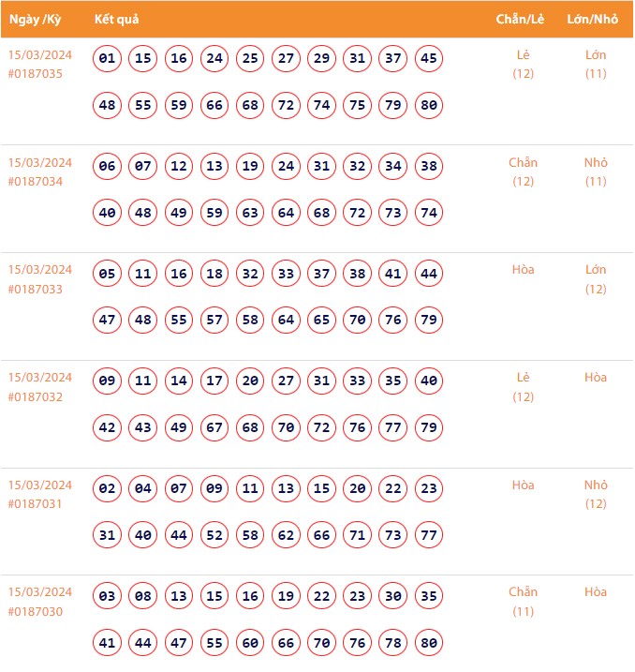The height and width of the screenshot is (672, 635).
Task: Click "Chẵn (12)" result for draw #0187034
Action: [523, 172]
